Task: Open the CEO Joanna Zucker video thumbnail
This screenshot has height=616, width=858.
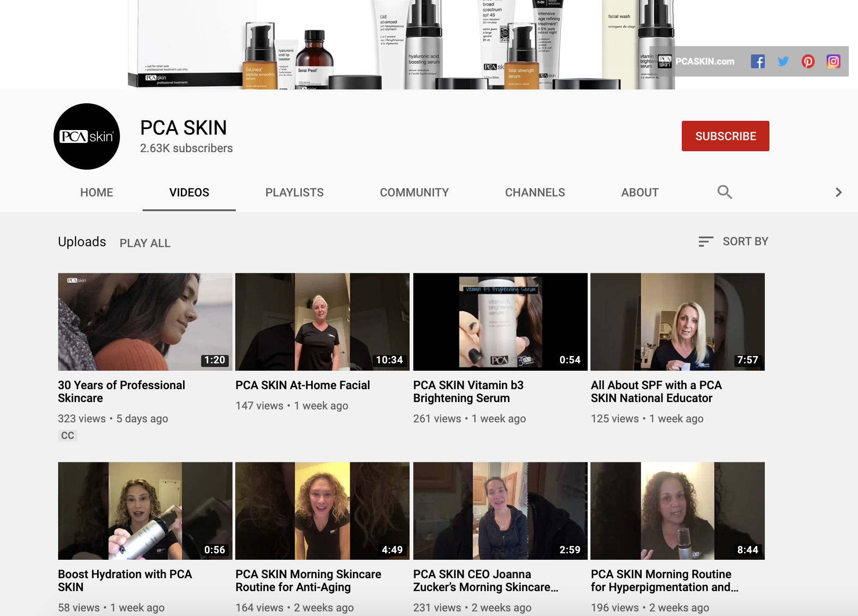Action: coord(500,511)
